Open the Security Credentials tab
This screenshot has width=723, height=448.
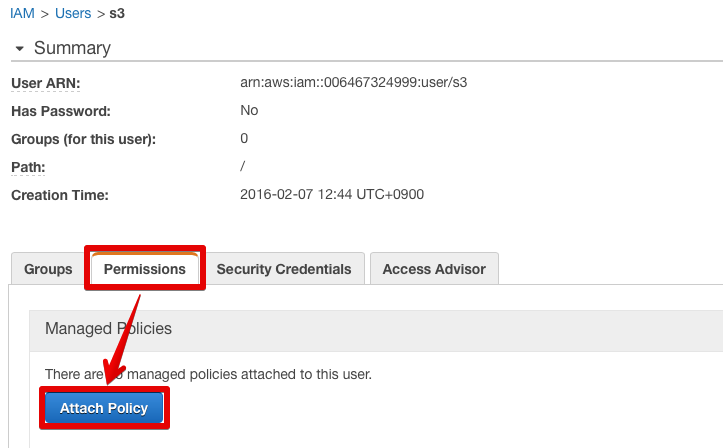click(284, 269)
